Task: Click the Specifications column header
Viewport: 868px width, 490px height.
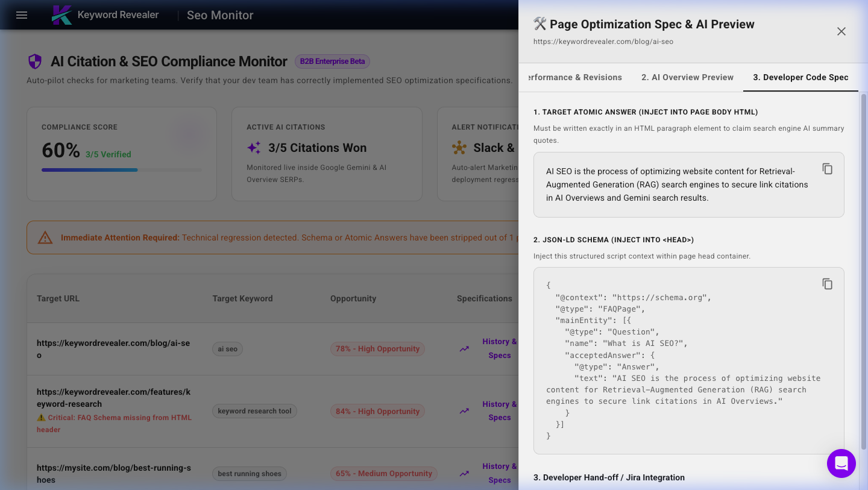Action: tap(485, 298)
